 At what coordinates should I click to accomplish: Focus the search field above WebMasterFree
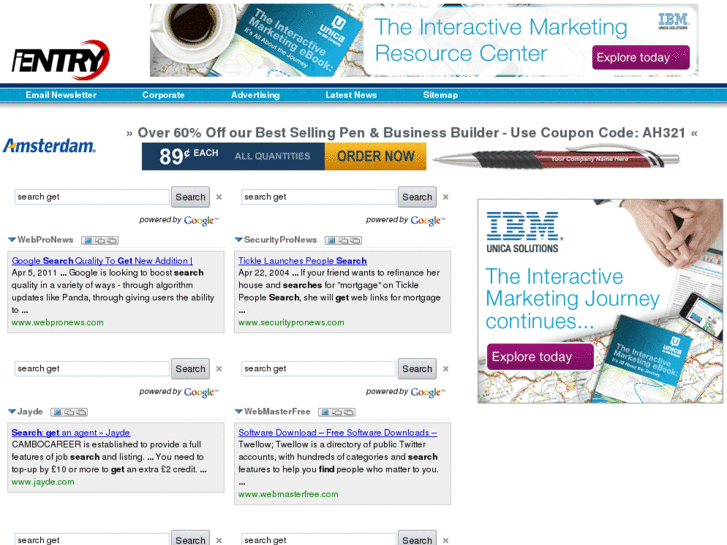[319, 369]
